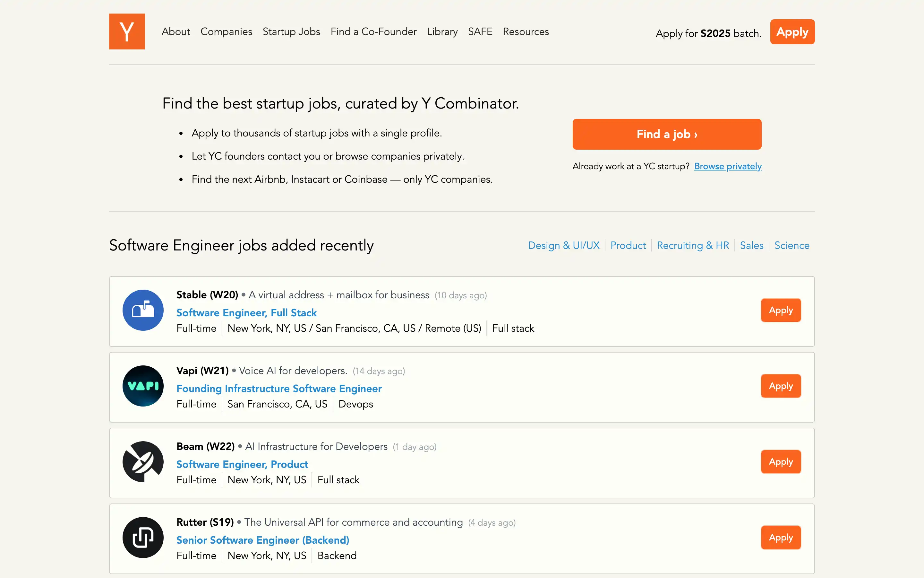Click the '(10 days ago)' timestamp
The height and width of the screenshot is (578, 924).
[461, 295]
